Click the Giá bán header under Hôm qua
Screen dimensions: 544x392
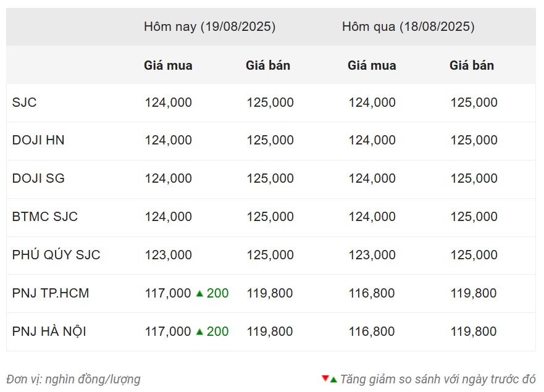click(472, 65)
